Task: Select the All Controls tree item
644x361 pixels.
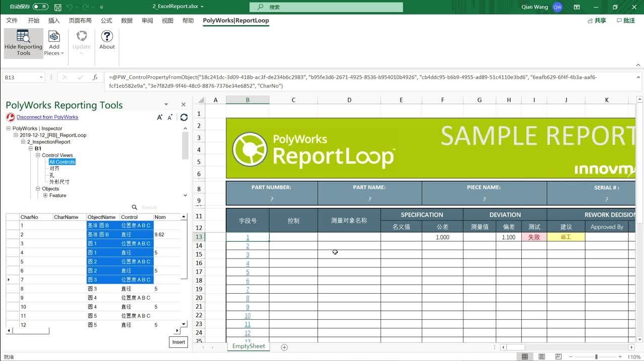Action: pos(62,162)
